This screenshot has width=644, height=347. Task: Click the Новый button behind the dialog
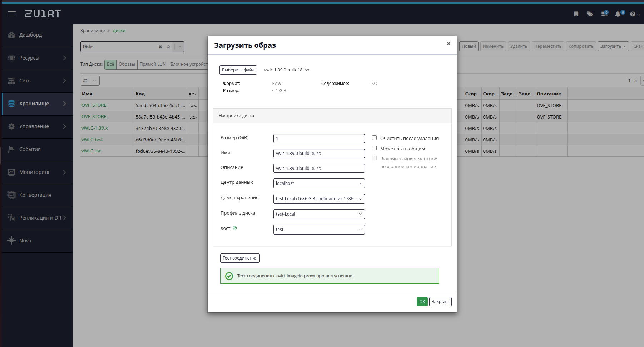[469, 46]
